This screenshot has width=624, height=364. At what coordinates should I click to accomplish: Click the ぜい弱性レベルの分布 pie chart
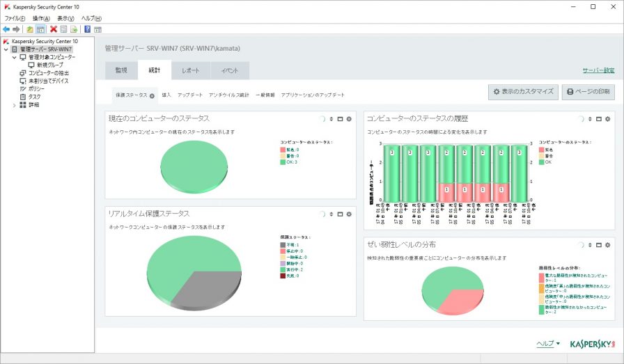pos(453,290)
